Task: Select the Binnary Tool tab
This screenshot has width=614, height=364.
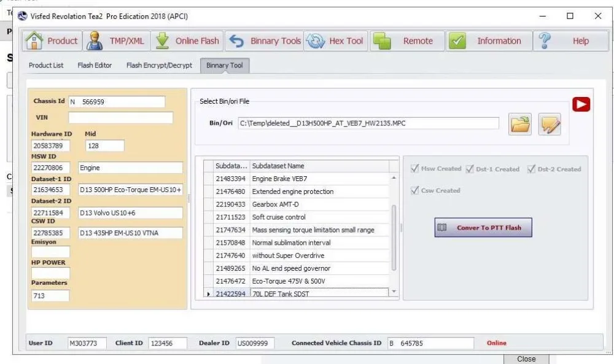Action: click(x=225, y=65)
